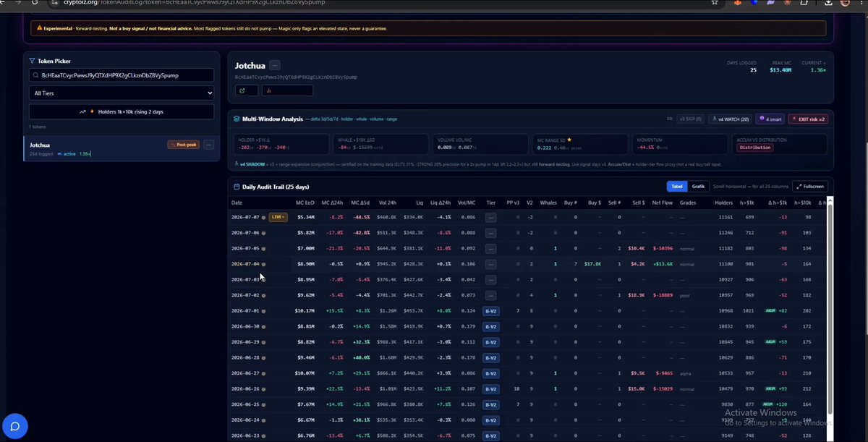Click the Post-peak tag on Jotchua
Screen dimensions: 868x442
click(184, 145)
